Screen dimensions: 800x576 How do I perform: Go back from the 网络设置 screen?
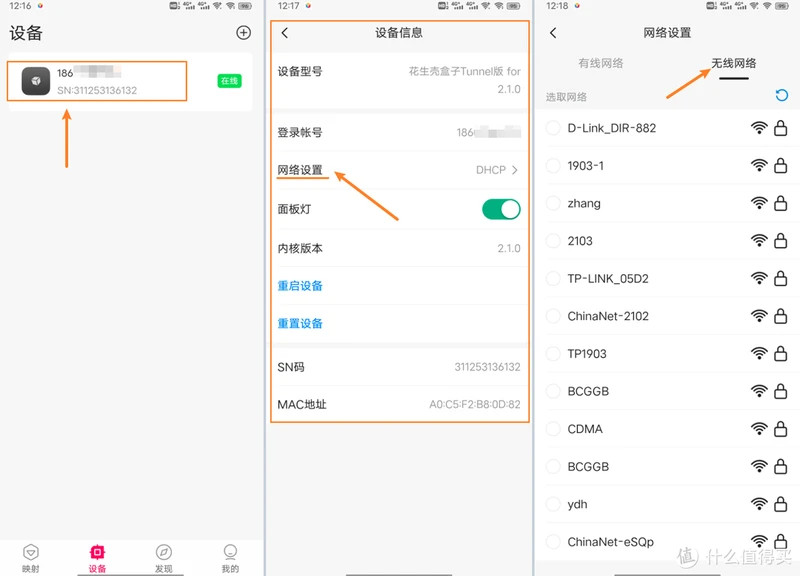553,33
